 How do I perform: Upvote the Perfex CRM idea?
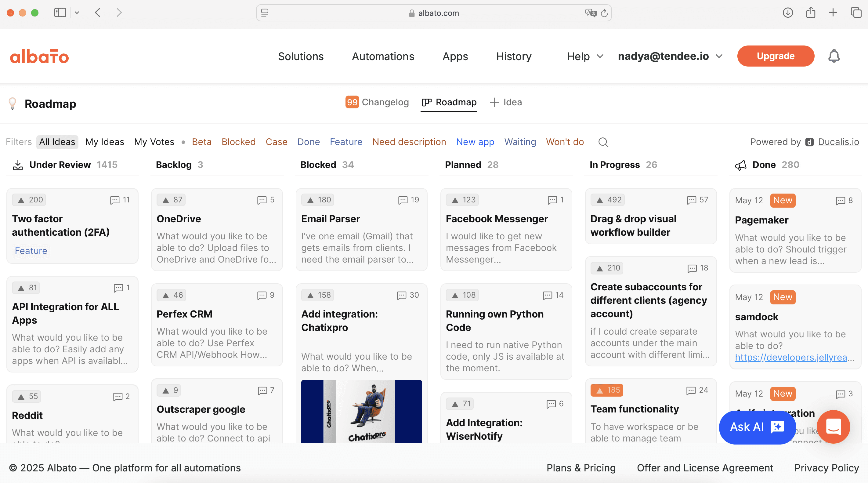(172, 295)
